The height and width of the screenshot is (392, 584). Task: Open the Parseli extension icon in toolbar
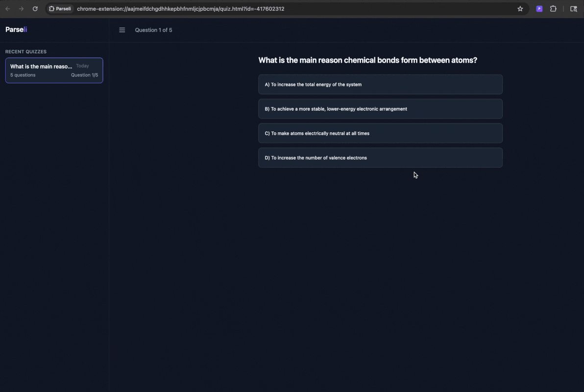pyautogui.click(x=539, y=8)
